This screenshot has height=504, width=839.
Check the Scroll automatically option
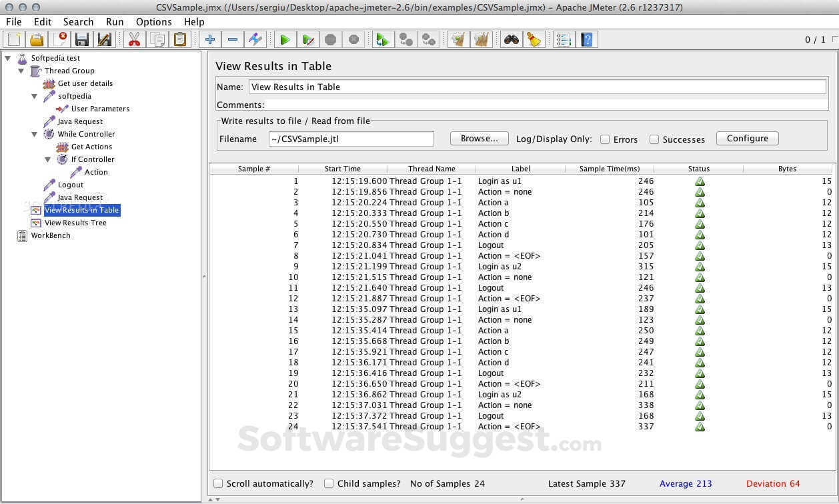click(x=217, y=483)
